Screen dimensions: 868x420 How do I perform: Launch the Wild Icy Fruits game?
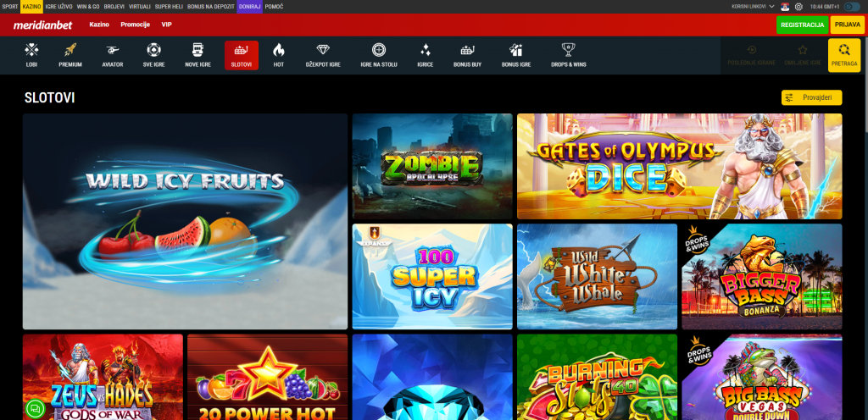[185, 221]
